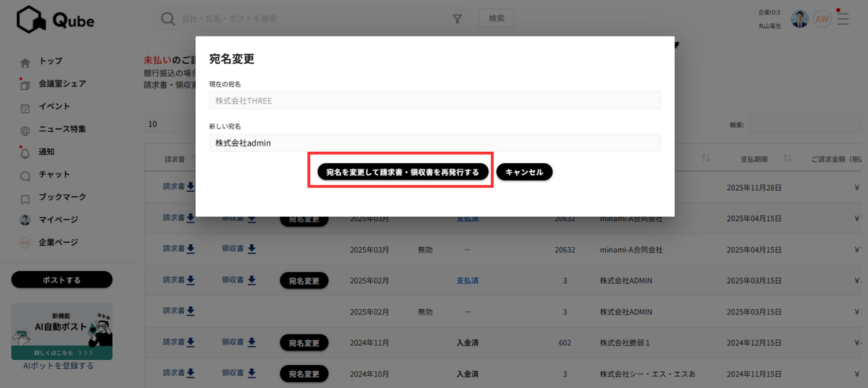Click the ポストする button

(x=62, y=280)
